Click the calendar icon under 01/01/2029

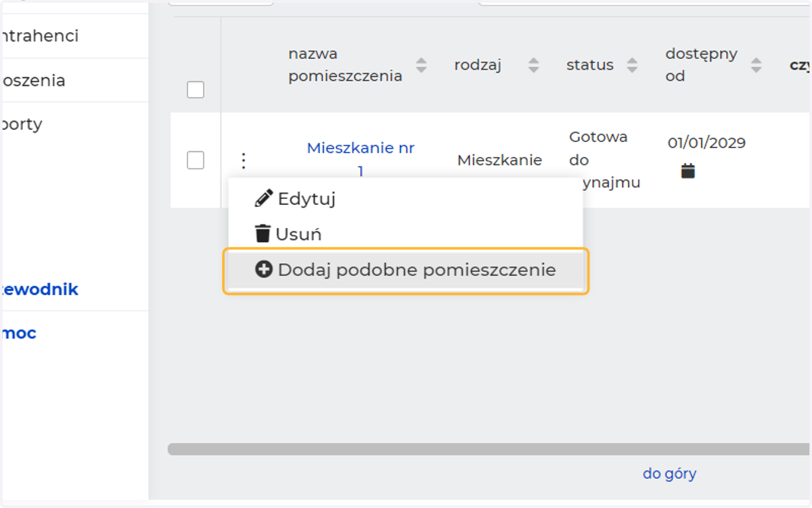click(687, 170)
